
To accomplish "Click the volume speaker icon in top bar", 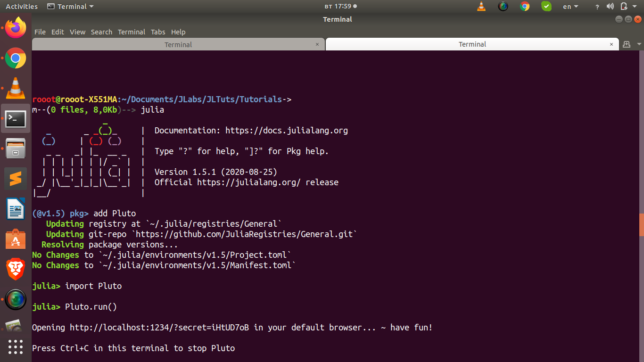I will 610,7.
